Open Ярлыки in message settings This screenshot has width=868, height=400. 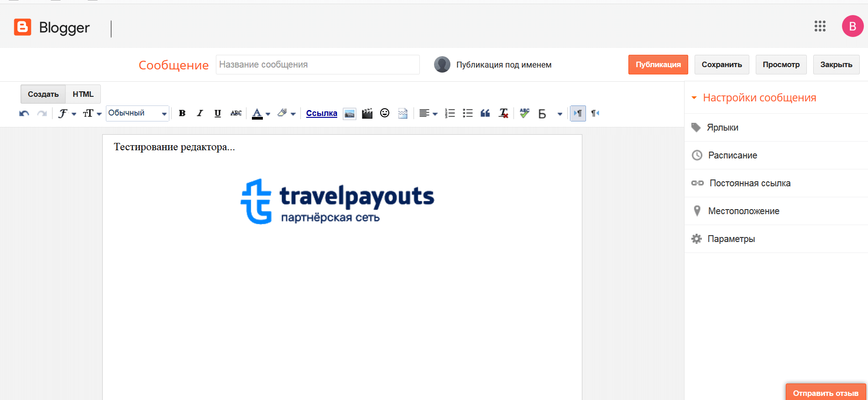click(722, 127)
